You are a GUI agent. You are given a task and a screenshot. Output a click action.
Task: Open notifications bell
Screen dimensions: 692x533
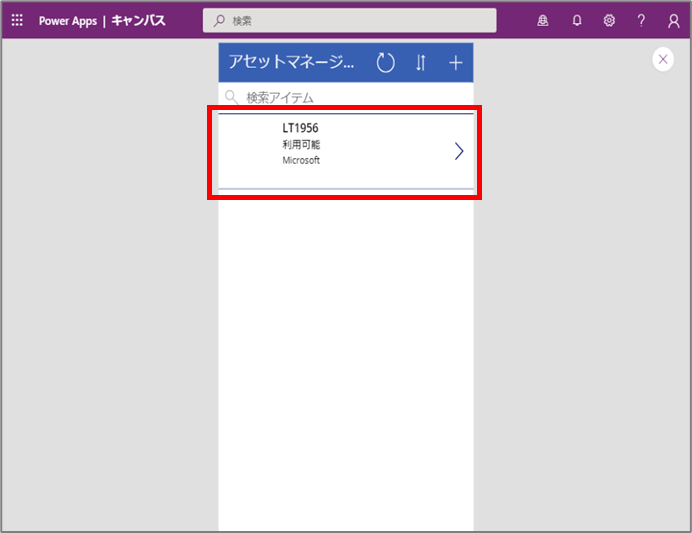point(576,20)
